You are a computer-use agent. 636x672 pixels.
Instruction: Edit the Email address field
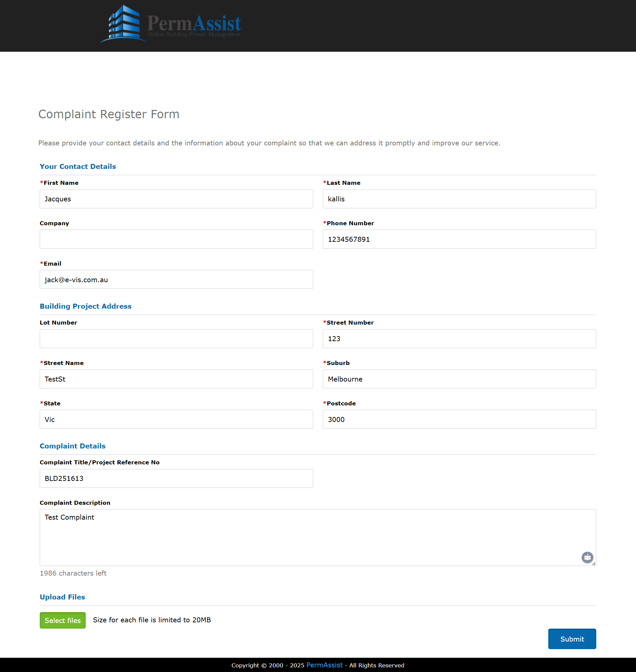click(x=176, y=280)
